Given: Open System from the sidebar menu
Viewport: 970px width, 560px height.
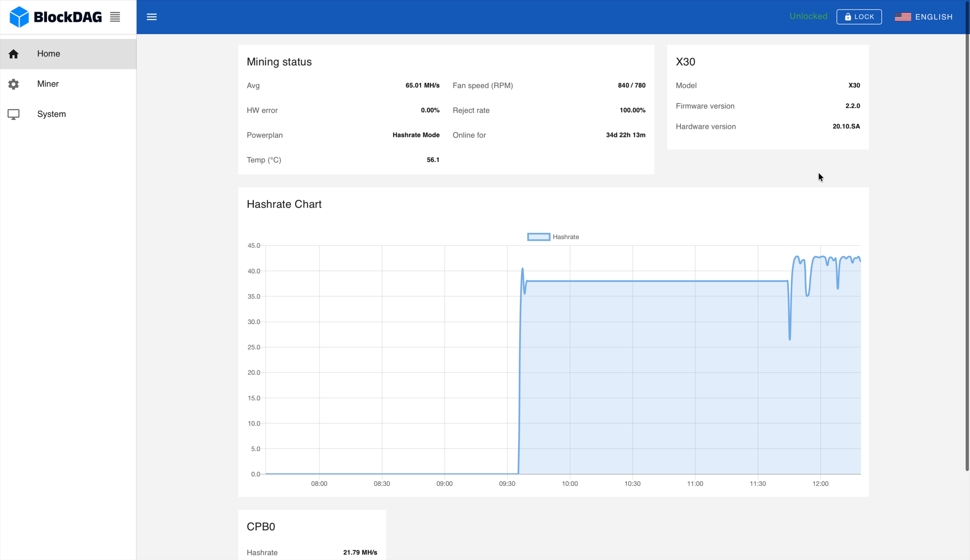Looking at the screenshot, I should click(51, 114).
